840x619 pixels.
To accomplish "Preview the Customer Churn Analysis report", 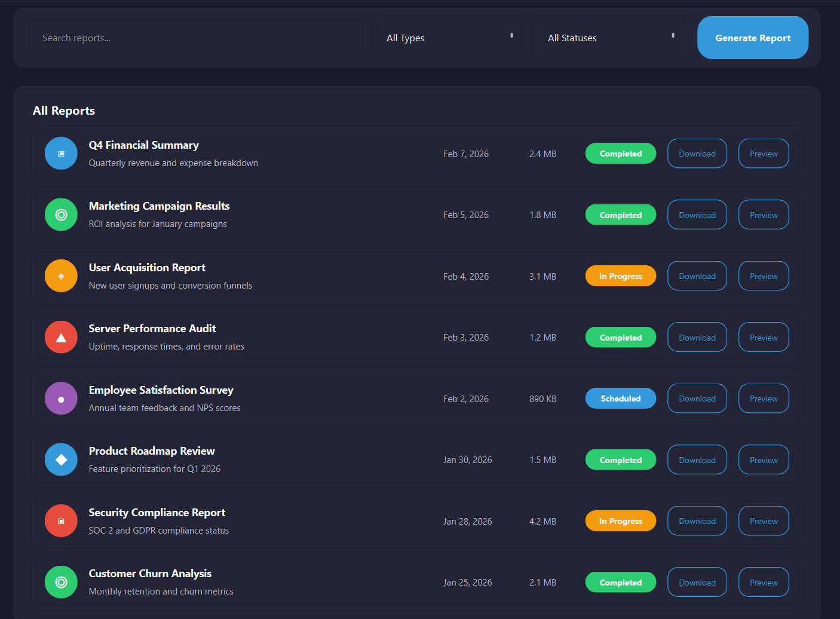I will (x=764, y=582).
